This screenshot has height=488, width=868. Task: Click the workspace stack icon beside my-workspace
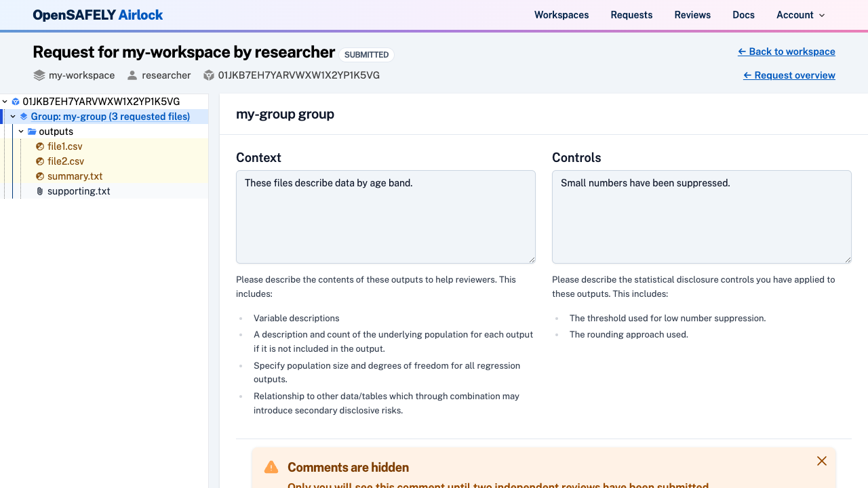pyautogui.click(x=39, y=75)
